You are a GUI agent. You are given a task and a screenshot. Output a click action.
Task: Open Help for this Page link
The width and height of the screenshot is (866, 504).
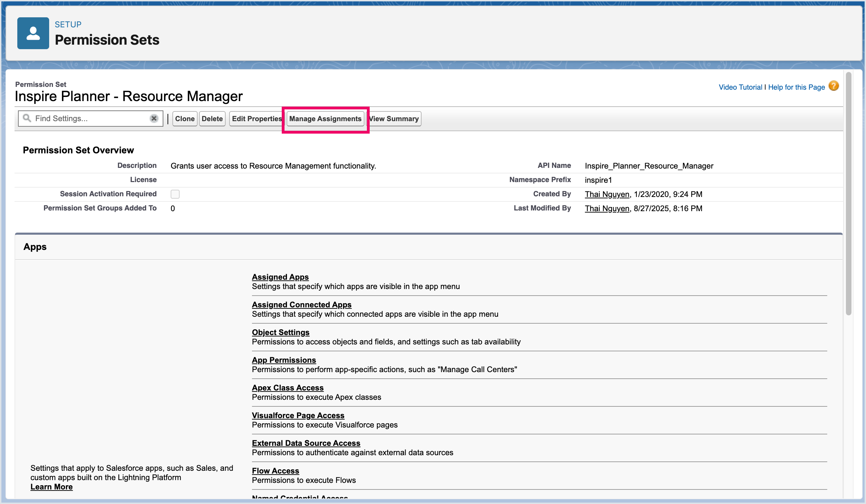[796, 87]
